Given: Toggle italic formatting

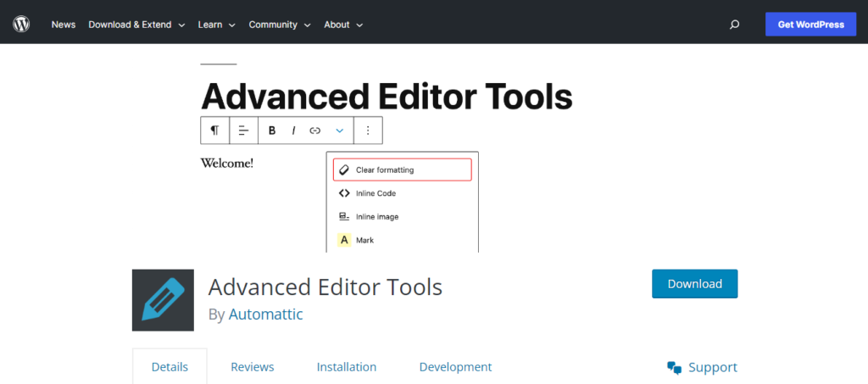Looking at the screenshot, I should (294, 131).
